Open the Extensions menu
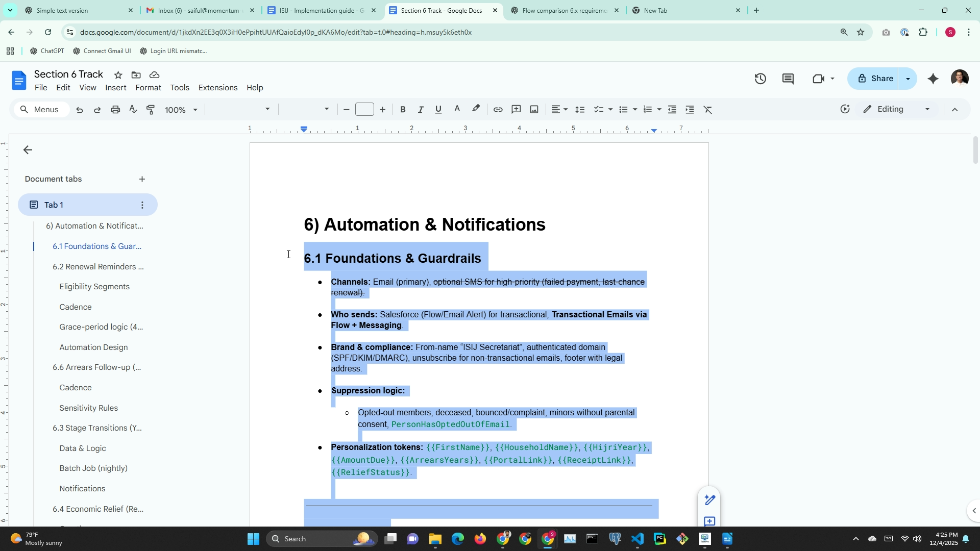980x551 pixels. (x=217, y=88)
